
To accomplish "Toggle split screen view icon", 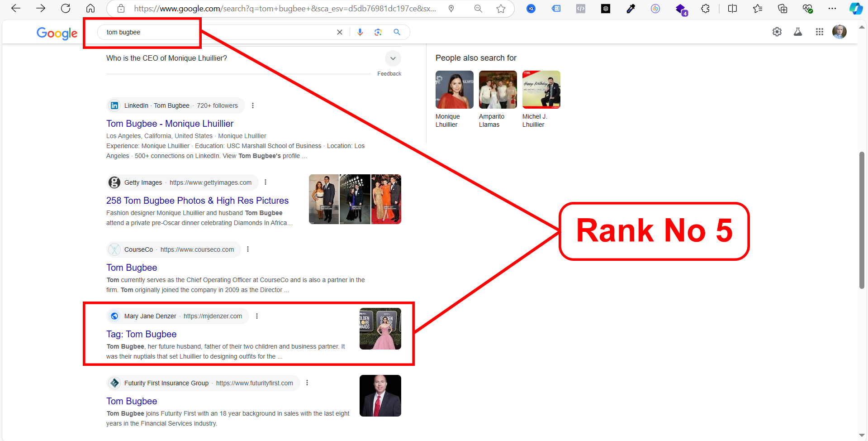I will [732, 9].
